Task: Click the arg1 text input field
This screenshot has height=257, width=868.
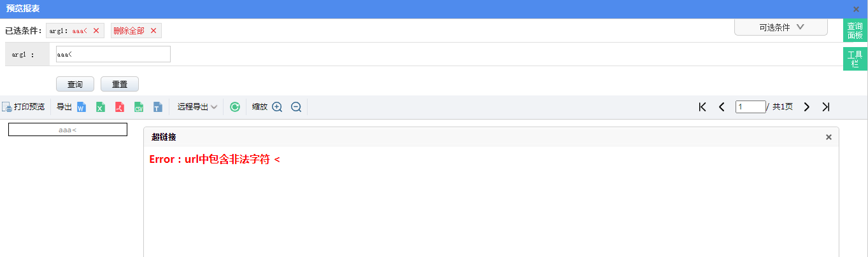Action: tap(113, 54)
